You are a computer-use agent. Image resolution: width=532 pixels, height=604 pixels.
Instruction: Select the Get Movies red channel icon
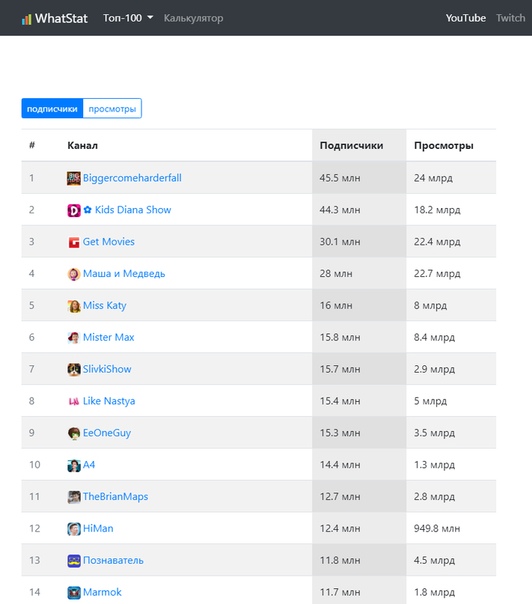coord(74,242)
